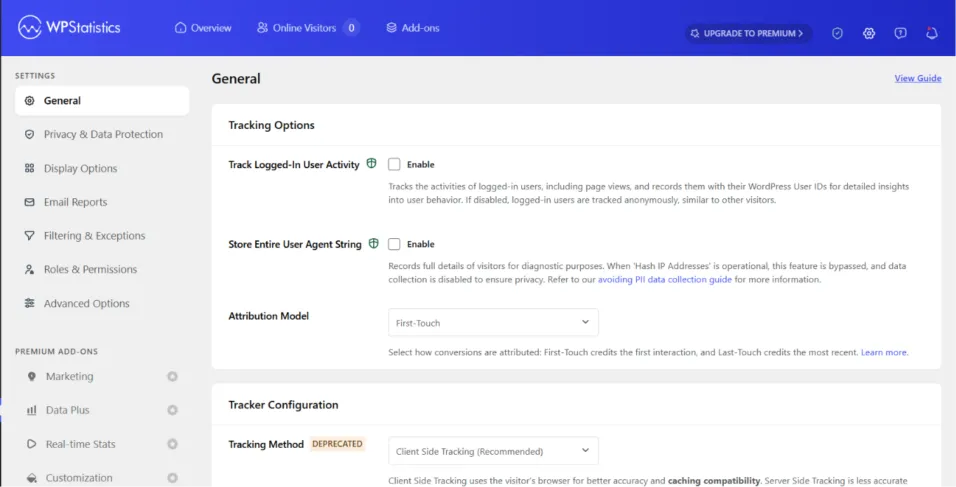956x487 pixels.
Task: Click the General gear icon in sidebar
Action: pos(29,101)
